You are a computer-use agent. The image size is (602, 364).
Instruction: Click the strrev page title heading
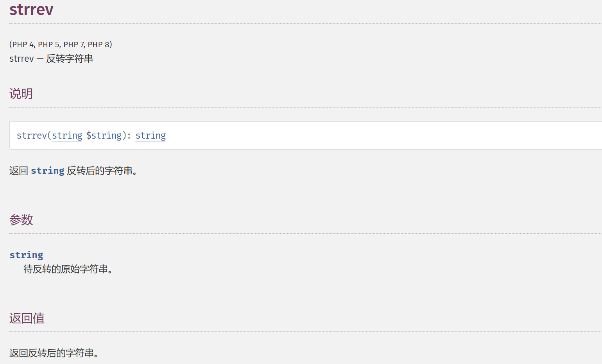tap(31, 9)
